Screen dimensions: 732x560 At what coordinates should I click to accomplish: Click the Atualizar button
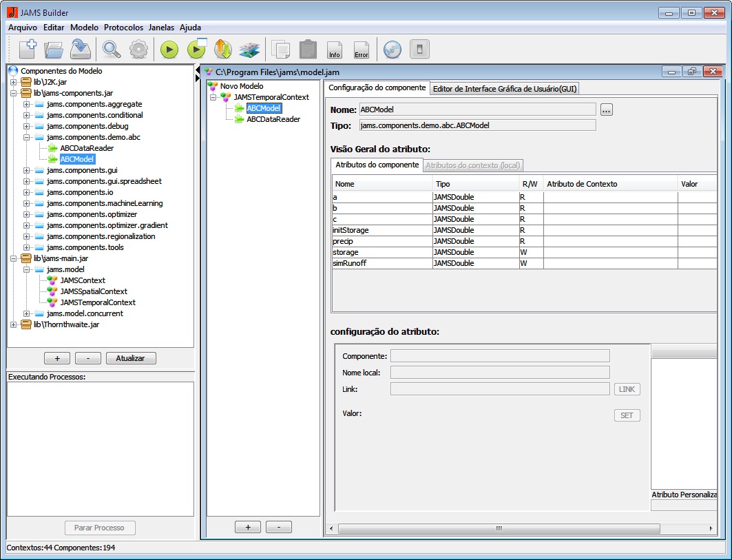[x=132, y=358]
